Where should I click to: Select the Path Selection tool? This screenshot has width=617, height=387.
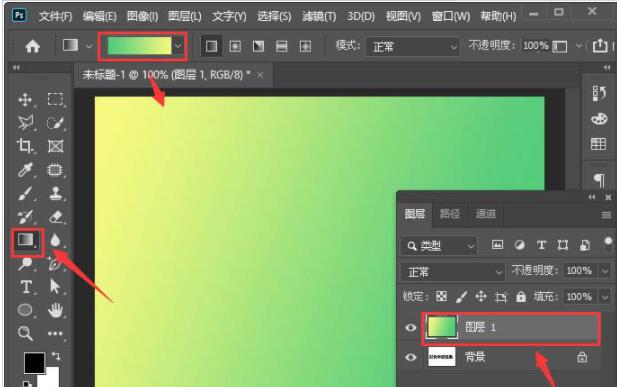[55, 287]
